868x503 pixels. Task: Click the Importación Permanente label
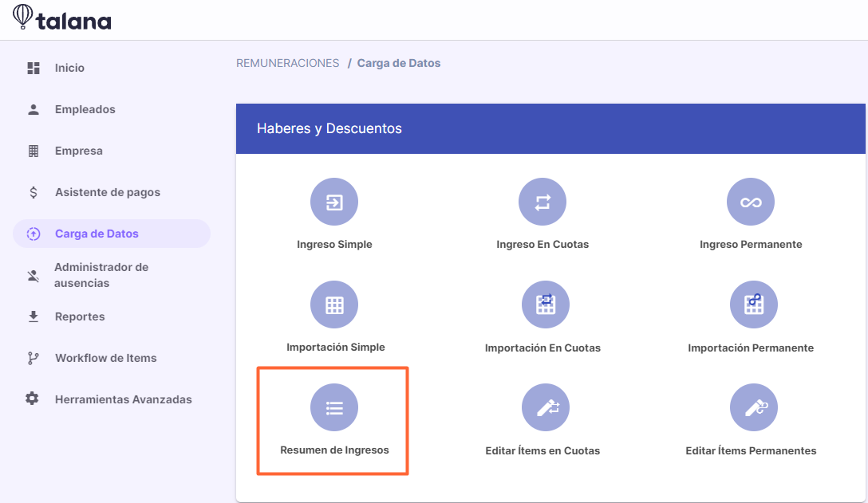tap(751, 348)
